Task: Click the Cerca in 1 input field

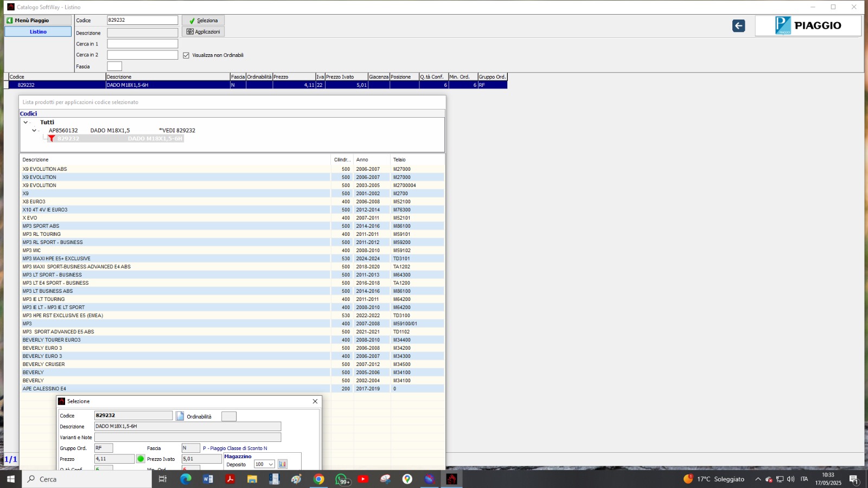Action: tap(142, 44)
